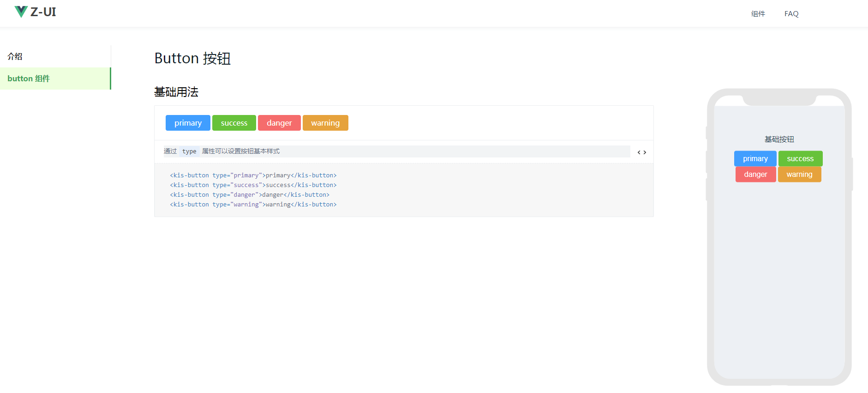Click the kis-button type="warning" code line
Image resolution: width=868 pixels, height=393 pixels.
pos(253,205)
